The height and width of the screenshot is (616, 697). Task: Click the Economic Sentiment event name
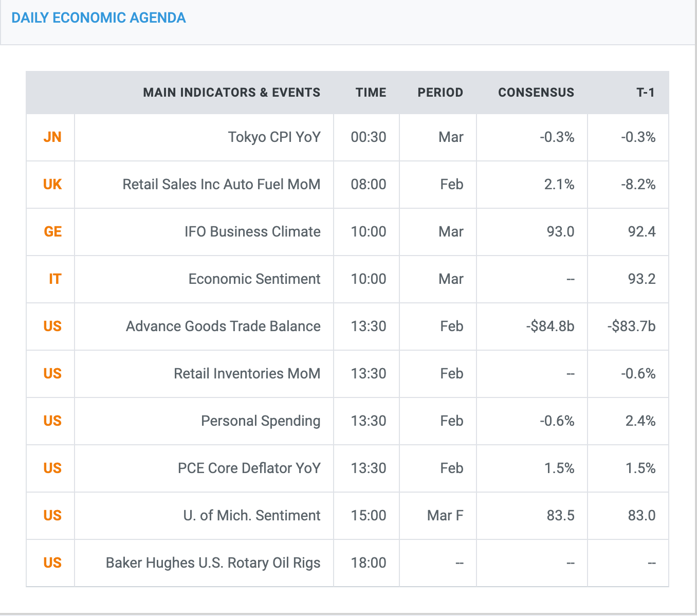(254, 279)
